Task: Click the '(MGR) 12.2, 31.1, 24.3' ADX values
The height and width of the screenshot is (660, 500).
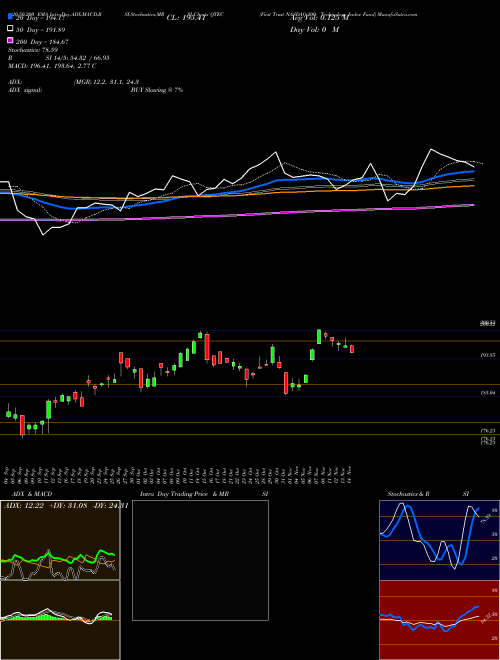Action: click(106, 82)
